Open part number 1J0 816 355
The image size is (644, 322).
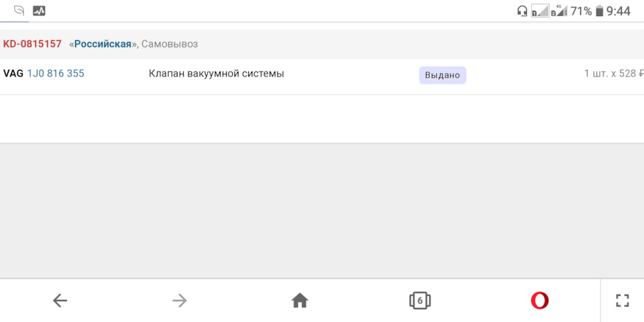pos(56,74)
